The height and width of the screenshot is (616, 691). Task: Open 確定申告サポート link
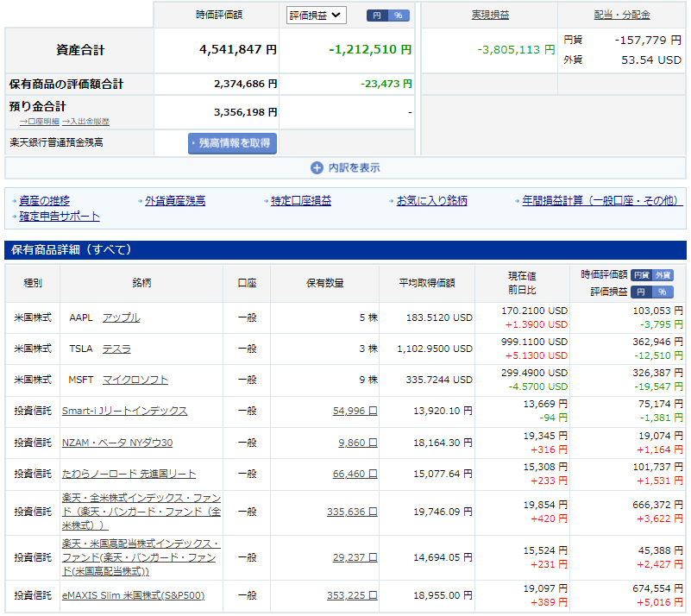click(60, 217)
